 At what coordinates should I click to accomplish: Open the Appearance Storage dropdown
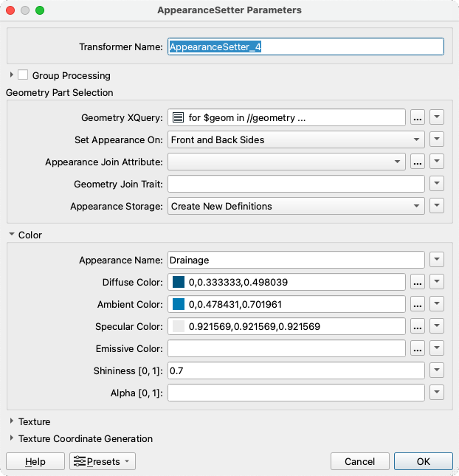click(296, 206)
